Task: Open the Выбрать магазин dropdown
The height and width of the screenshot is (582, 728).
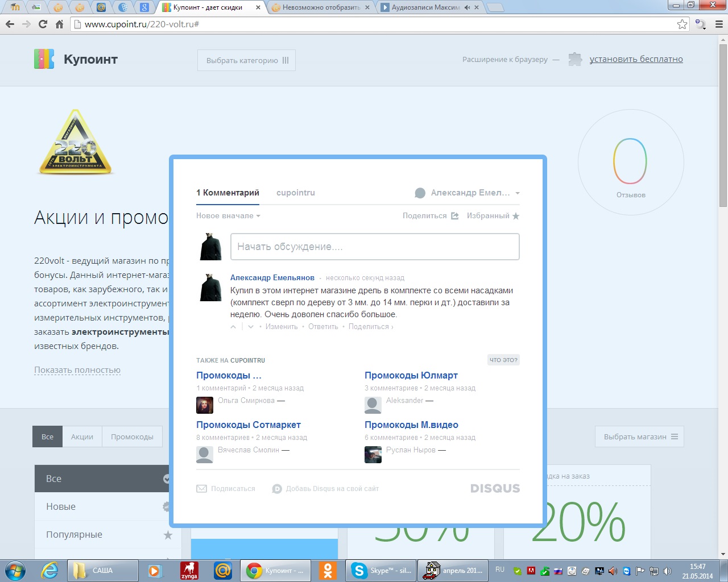Action: pos(639,436)
